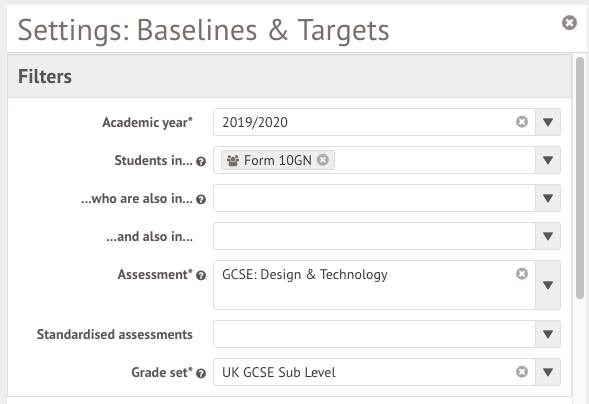Click the Form 10GN group icon
The height and width of the screenshot is (404, 589).
click(233, 160)
